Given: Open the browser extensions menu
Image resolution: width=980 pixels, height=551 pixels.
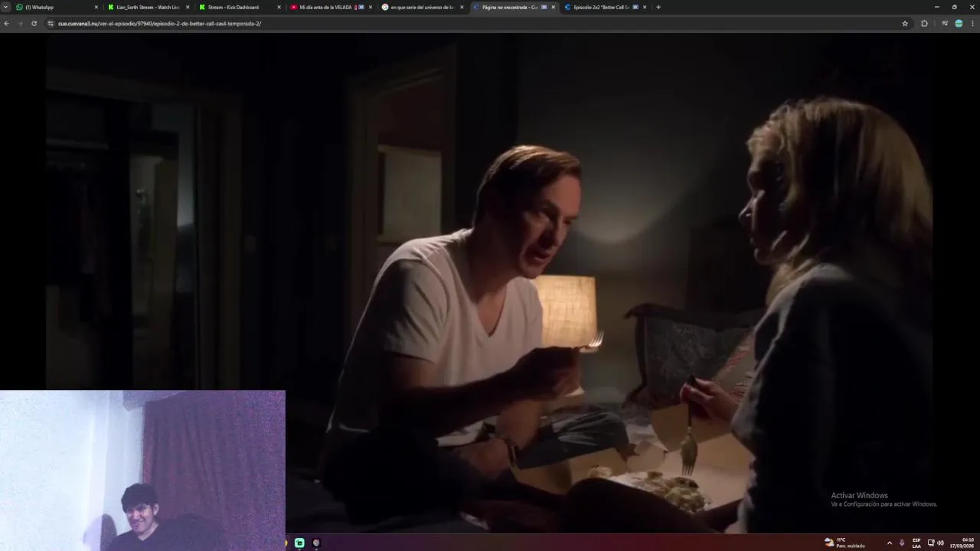Looking at the screenshot, I should tap(924, 24).
